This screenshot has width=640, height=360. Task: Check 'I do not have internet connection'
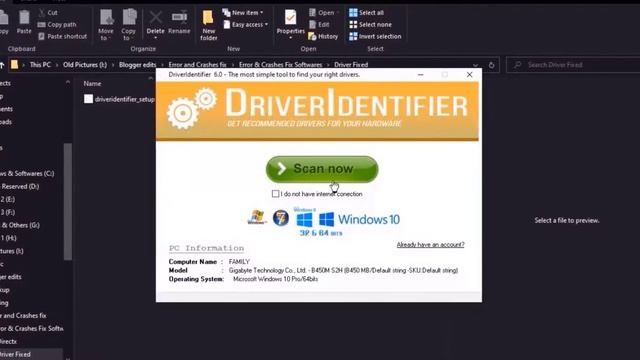[x=276, y=194]
